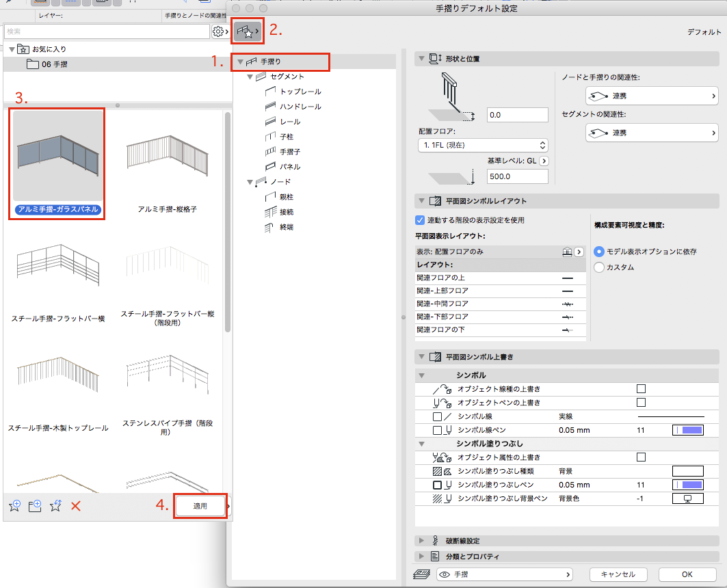Open the 配置フロア dropdown
This screenshot has height=588, width=727.
pos(482,145)
